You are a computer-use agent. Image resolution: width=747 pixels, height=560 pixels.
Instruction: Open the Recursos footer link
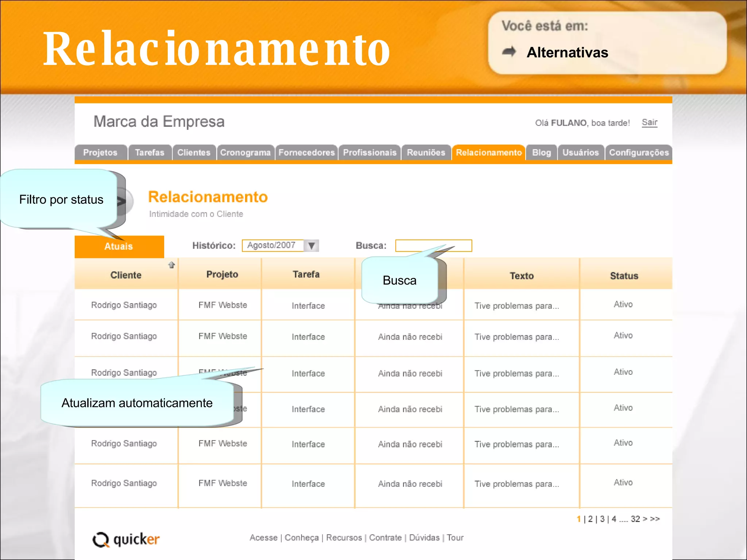344,537
